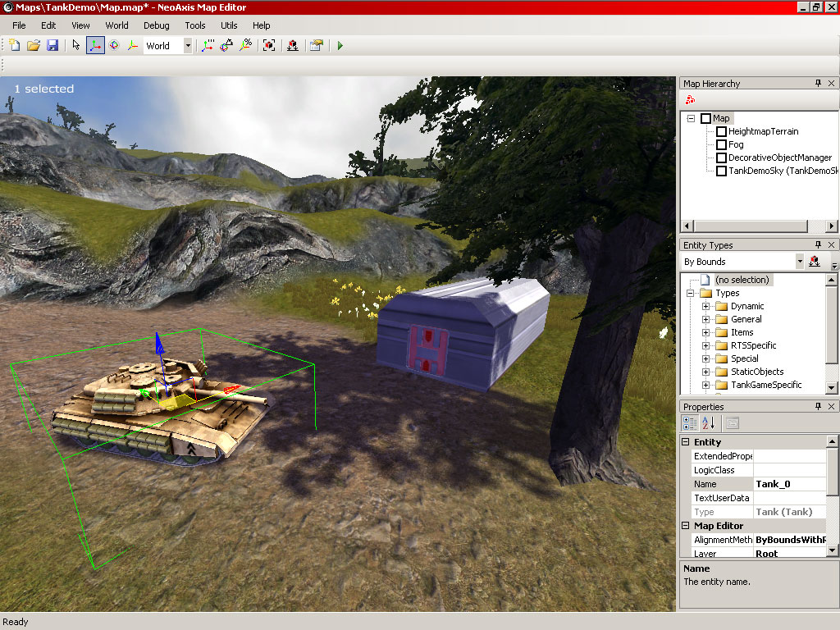Open the By Bounds alignment dropdown
The height and width of the screenshot is (630, 840).
[799, 262]
